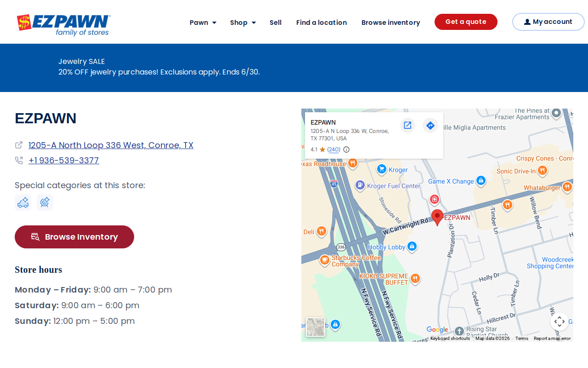Click the target special category icon

[x=45, y=202]
